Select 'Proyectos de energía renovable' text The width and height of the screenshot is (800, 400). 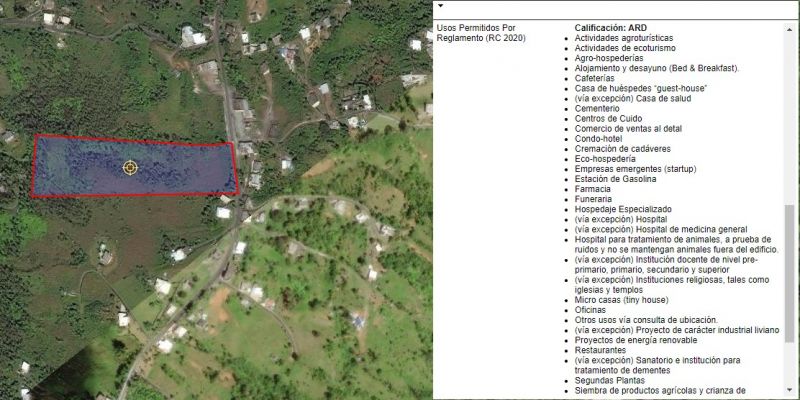click(638, 340)
